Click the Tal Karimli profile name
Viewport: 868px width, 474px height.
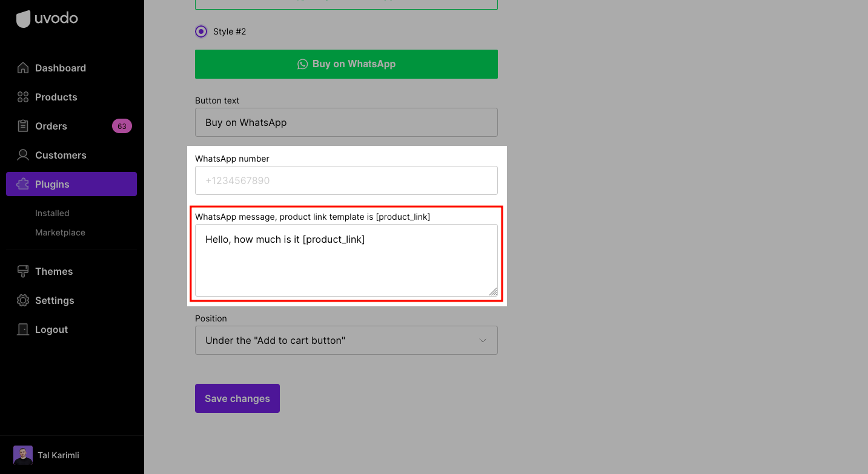[x=58, y=455]
